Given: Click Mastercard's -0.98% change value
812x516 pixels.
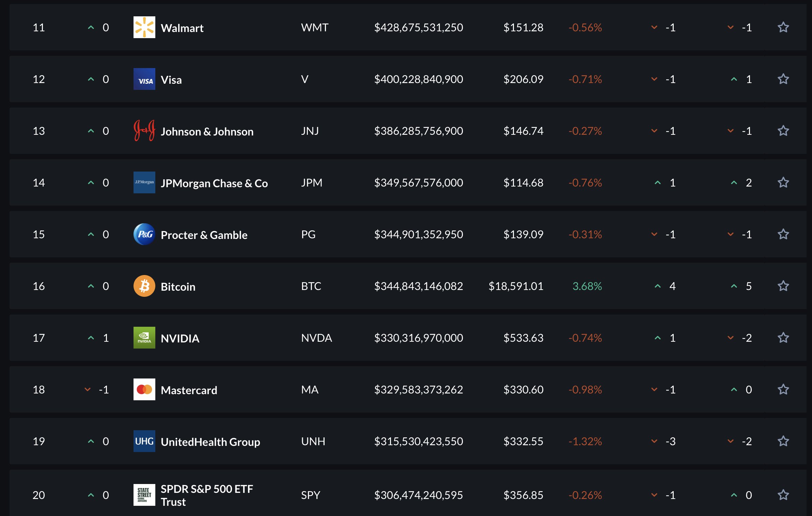Looking at the screenshot, I should click(585, 389).
